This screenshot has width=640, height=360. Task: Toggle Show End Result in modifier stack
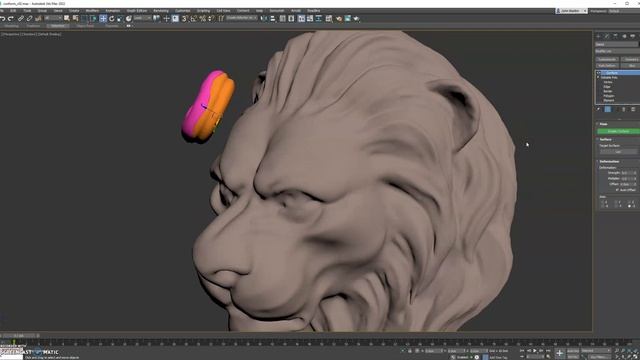[x=608, y=109]
